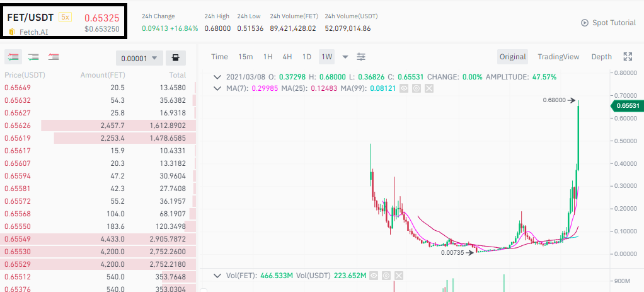
Task: Switch chart interval to 1H
Action: pos(268,57)
